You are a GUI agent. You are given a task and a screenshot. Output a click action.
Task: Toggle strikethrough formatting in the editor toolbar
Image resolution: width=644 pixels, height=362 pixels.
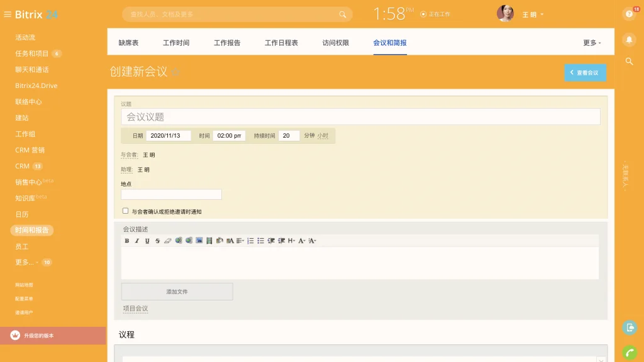click(x=157, y=241)
